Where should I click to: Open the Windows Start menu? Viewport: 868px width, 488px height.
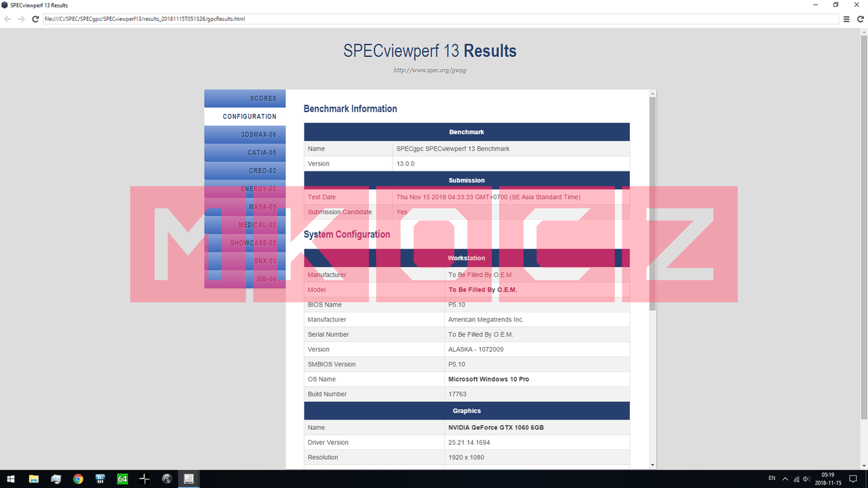click(11, 479)
